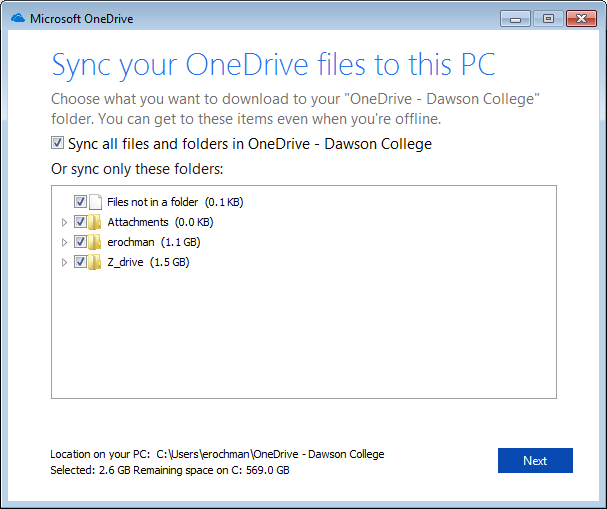Toggle the erochman folder checkbox
The image size is (607, 509).
(x=80, y=242)
